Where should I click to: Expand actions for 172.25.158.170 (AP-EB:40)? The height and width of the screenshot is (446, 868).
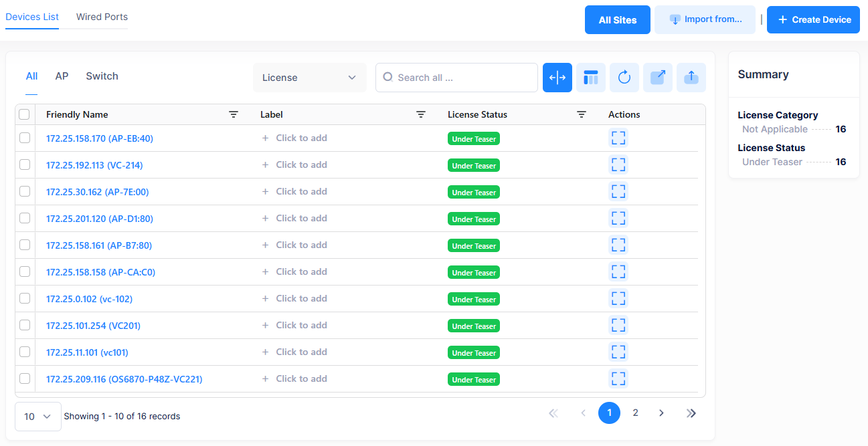pyautogui.click(x=618, y=138)
